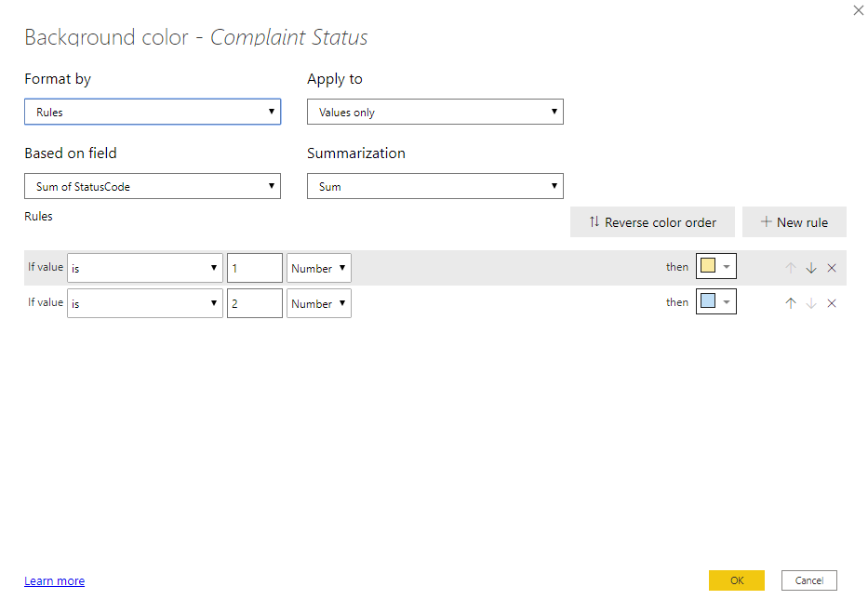Viewport: 868px width, 613px height.
Task: Open second rule's Number type dropdown
Action: (319, 303)
